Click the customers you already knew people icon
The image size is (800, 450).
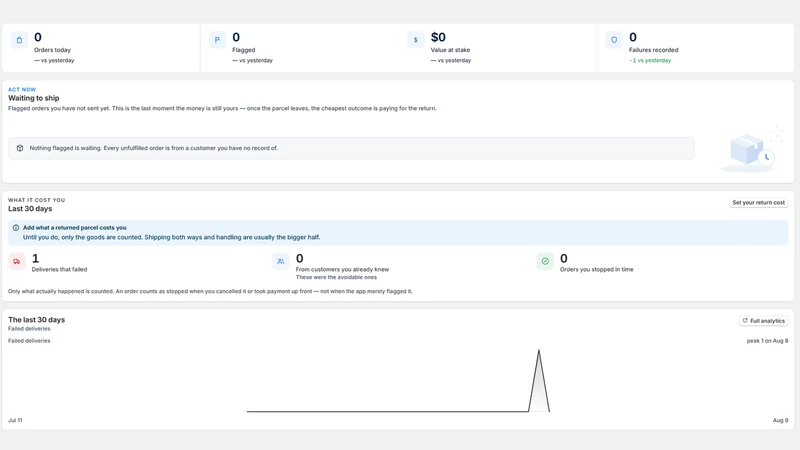point(281,261)
